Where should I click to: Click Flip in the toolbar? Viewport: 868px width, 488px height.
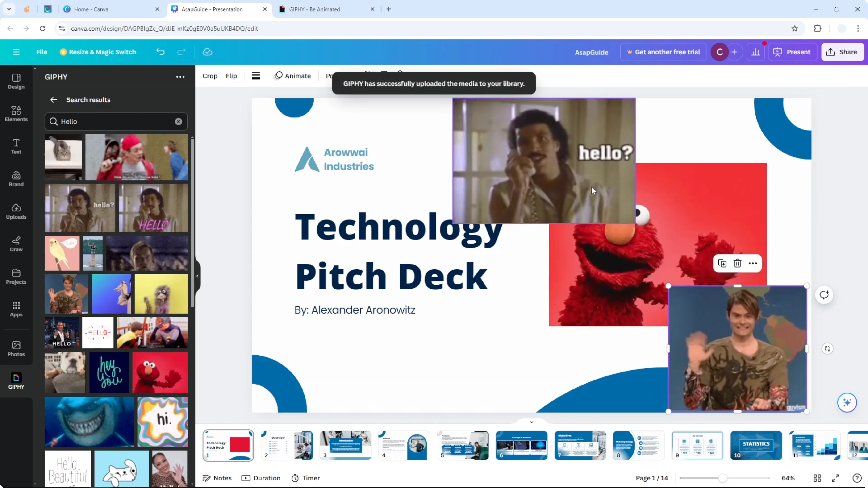pyautogui.click(x=231, y=76)
